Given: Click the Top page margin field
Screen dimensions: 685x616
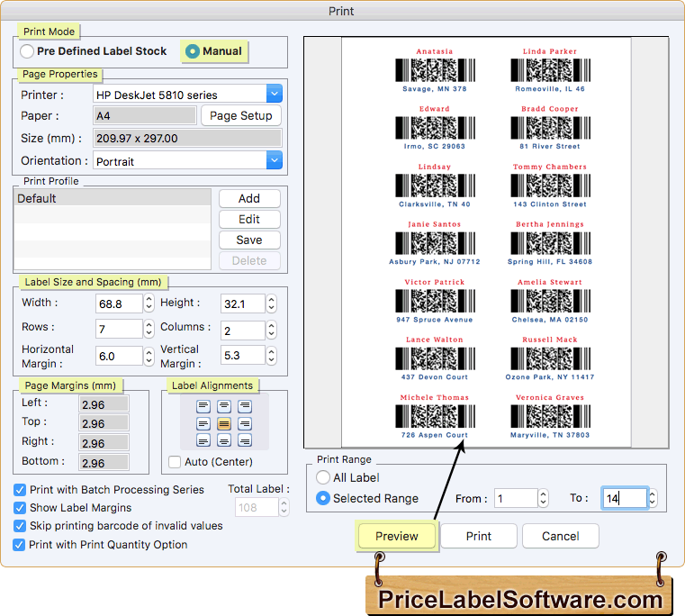Looking at the screenshot, I should tap(104, 422).
